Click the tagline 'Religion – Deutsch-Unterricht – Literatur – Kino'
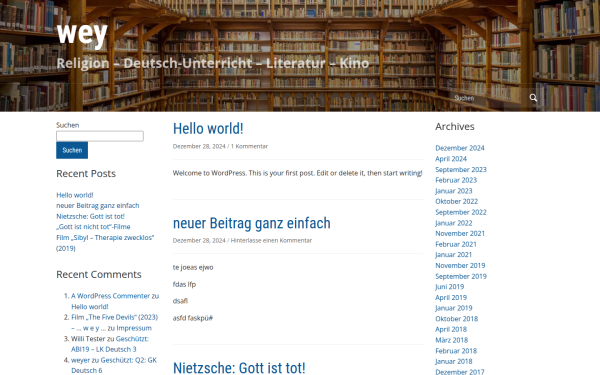600x375 pixels. [x=213, y=63]
